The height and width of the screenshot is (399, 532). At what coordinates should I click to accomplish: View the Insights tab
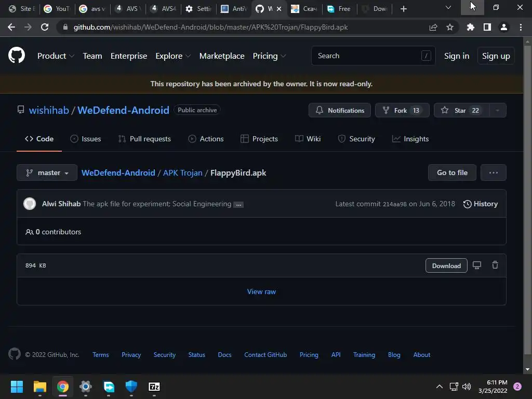410,139
